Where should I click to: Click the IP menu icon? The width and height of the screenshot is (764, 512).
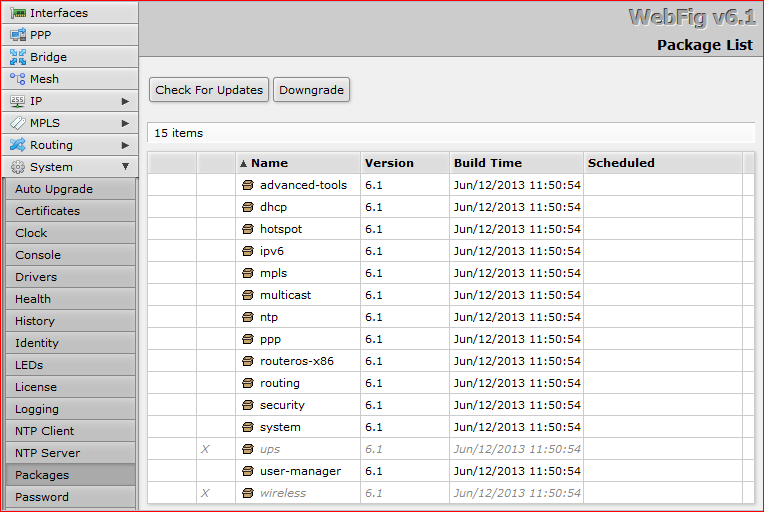tap(18, 101)
